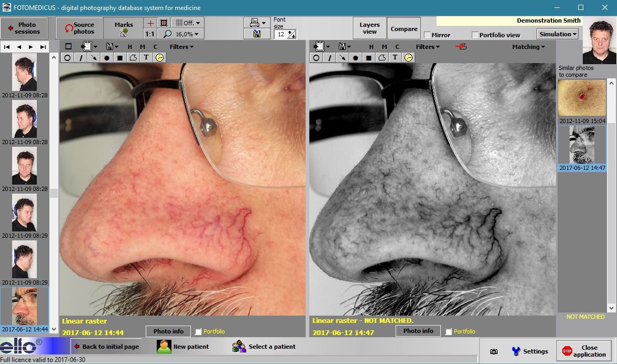Viewport: 617px width, 364px height.
Task: Go to previous photo arrow
Action: tap(19, 47)
